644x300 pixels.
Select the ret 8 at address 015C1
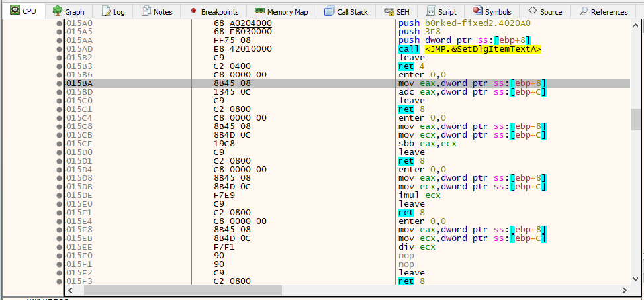tap(412, 110)
